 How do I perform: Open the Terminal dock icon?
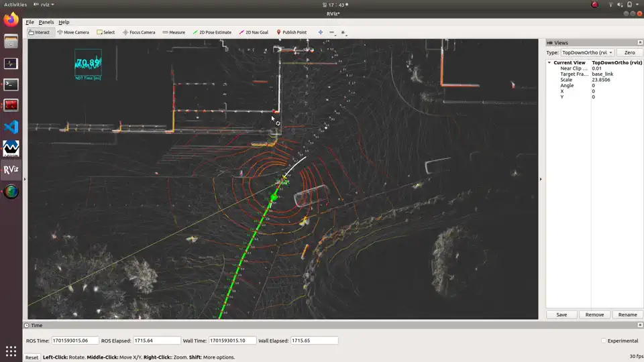pyautogui.click(x=11, y=84)
